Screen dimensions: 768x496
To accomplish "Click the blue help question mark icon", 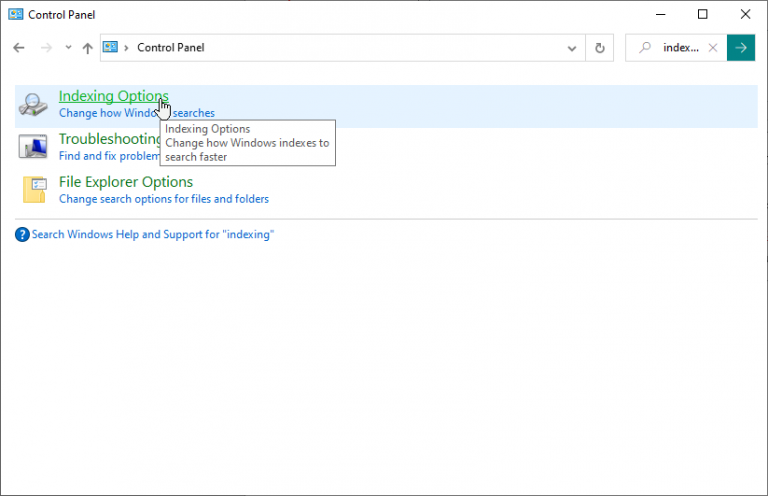I will pyautogui.click(x=22, y=235).
